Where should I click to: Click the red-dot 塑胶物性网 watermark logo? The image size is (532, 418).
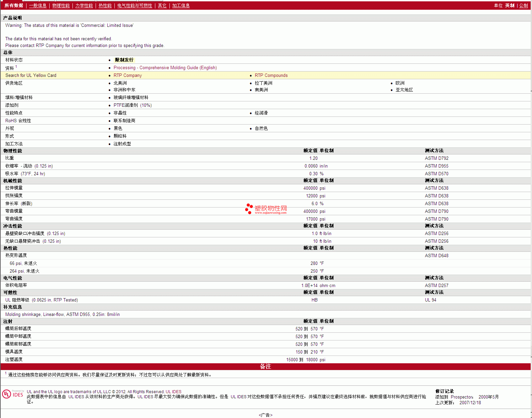266,209
